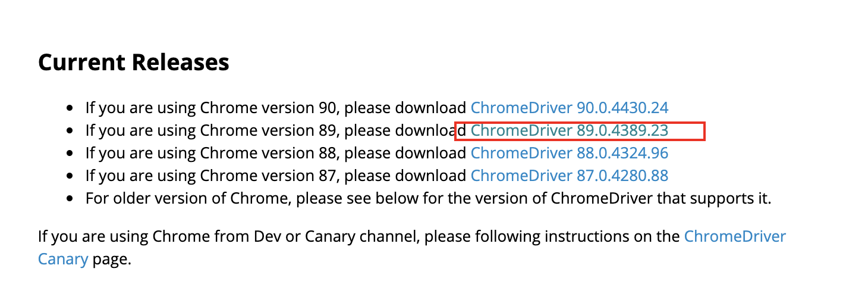Click the bullet marker for Chrome version 89
Viewport: 868px width, 287px height.
[x=71, y=131]
